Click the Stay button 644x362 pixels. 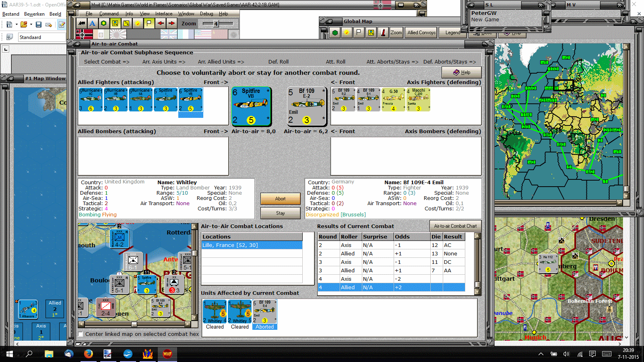[281, 213]
